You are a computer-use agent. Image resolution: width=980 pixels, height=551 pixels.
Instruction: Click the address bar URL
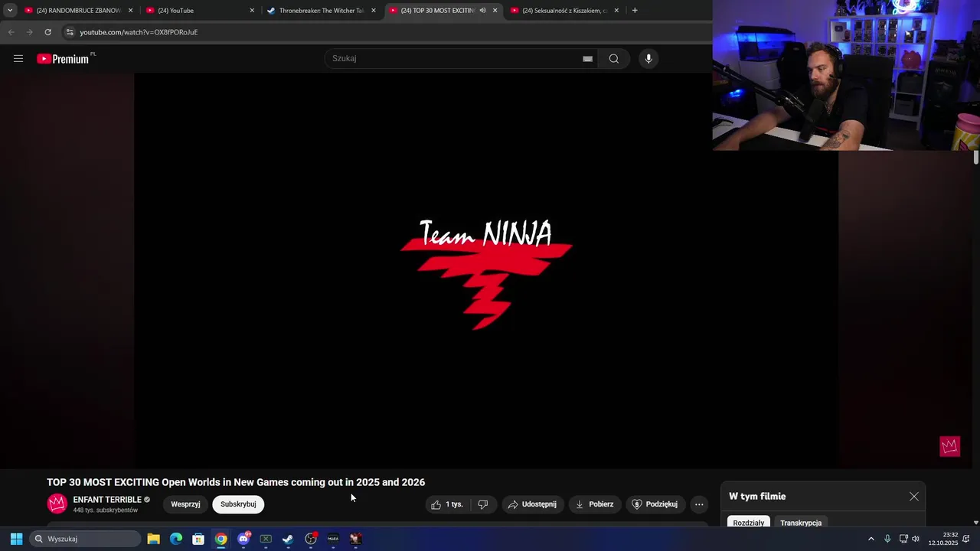click(139, 32)
